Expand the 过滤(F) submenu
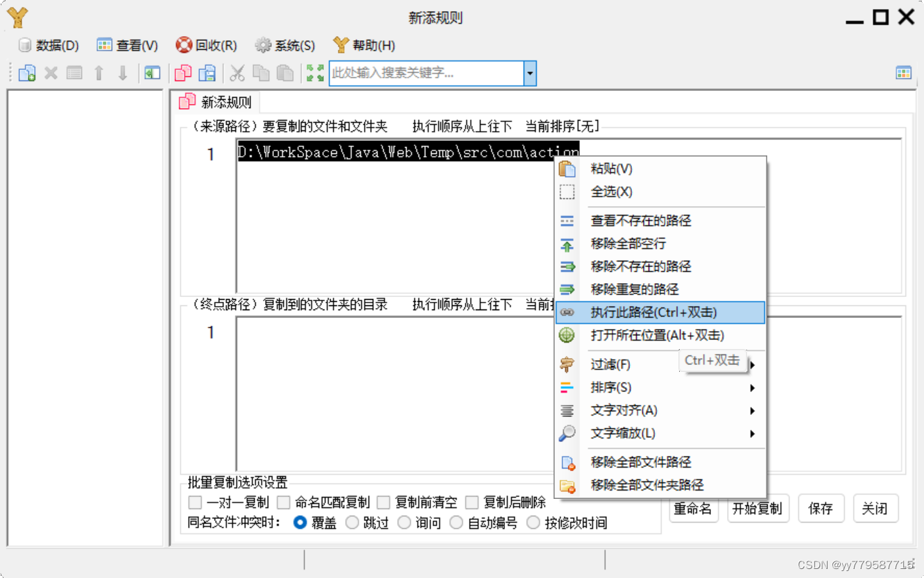 (660, 364)
